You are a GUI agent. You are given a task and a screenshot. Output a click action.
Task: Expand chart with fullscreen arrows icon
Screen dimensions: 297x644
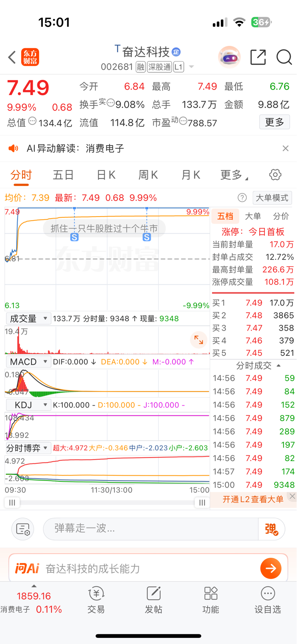(x=199, y=340)
